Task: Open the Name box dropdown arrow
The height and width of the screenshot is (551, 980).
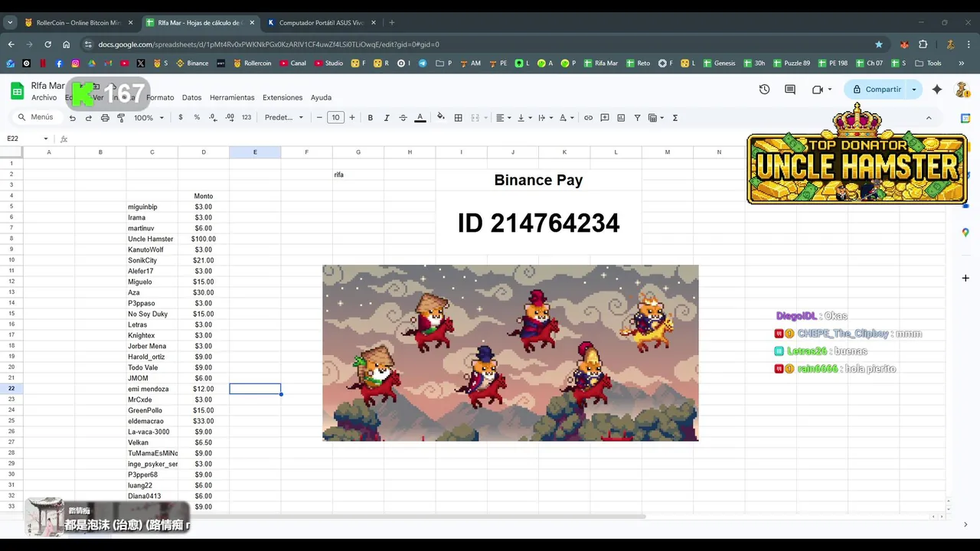Action: [x=46, y=139]
